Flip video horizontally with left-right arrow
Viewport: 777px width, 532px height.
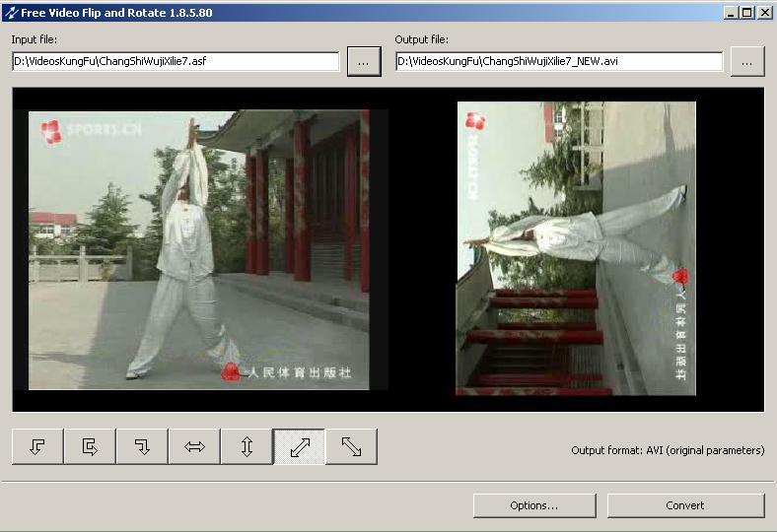(194, 446)
